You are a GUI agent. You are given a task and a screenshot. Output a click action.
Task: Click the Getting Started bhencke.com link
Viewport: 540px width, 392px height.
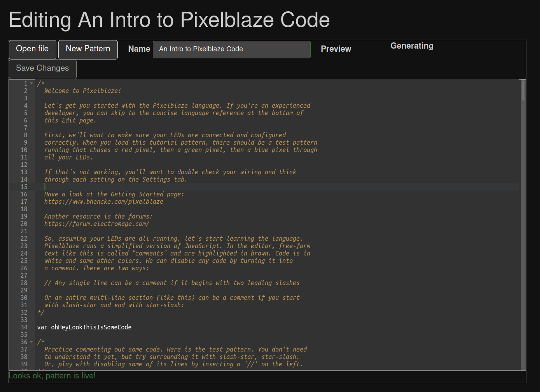[x=103, y=201]
